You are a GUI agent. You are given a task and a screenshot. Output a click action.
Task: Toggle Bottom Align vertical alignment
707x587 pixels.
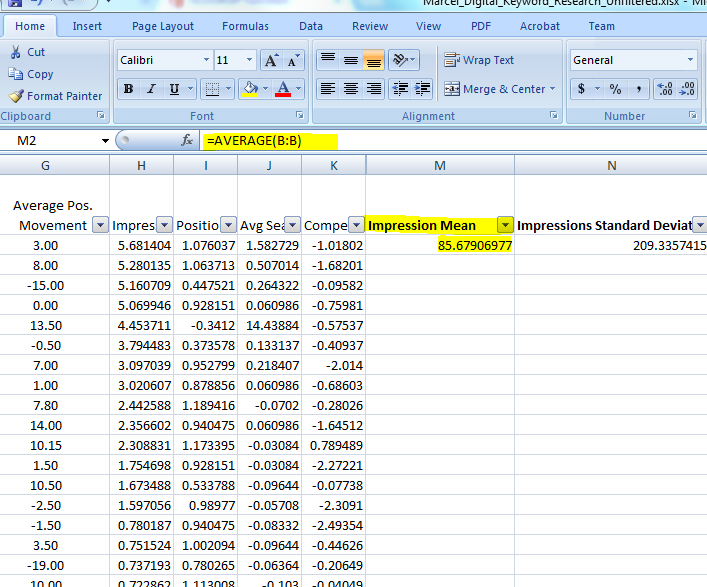(373, 60)
